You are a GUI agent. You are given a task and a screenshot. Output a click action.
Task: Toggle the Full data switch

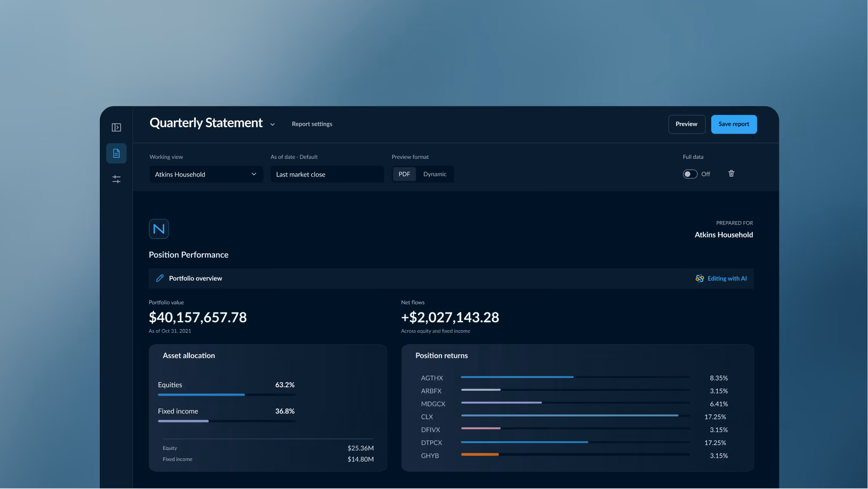click(690, 174)
